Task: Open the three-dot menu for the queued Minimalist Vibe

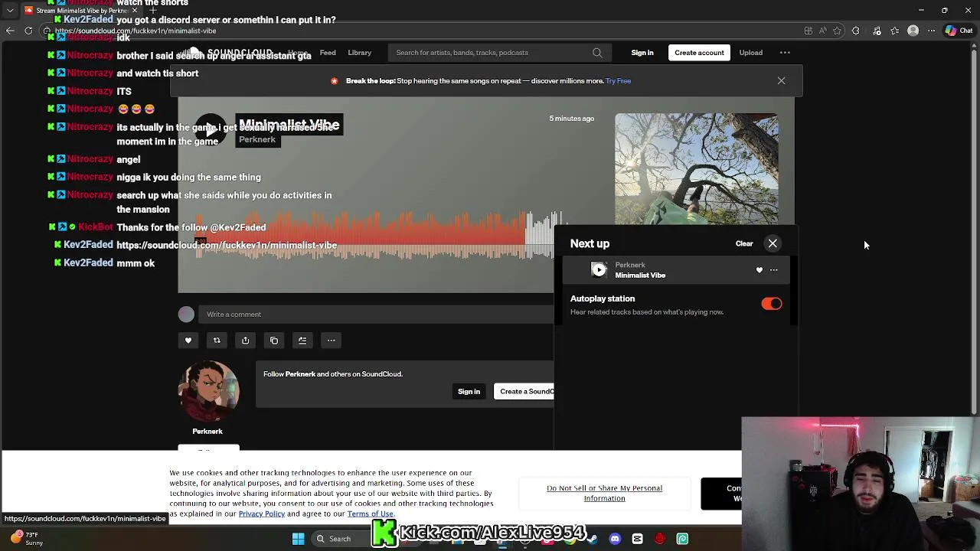Action: point(773,270)
